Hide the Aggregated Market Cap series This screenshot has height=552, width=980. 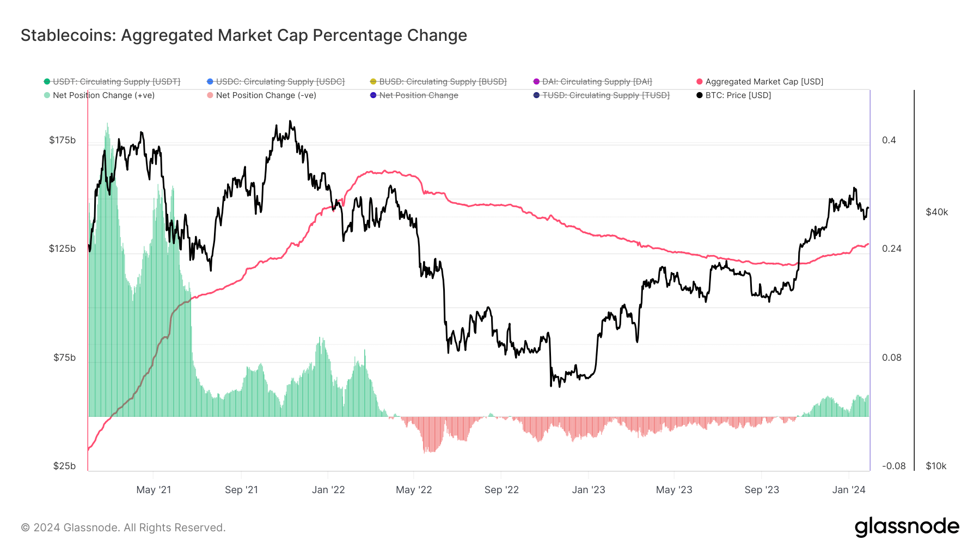tap(764, 82)
